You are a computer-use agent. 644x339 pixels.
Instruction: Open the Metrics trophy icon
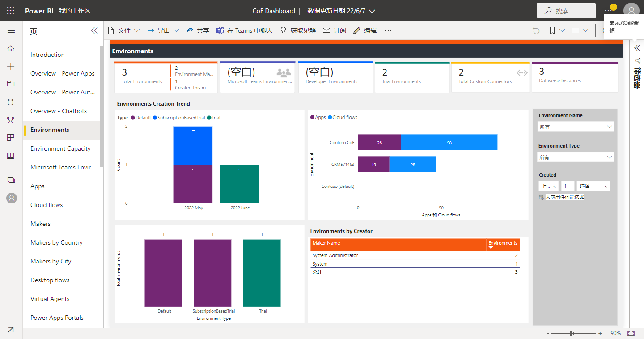(x=11, y=120)
